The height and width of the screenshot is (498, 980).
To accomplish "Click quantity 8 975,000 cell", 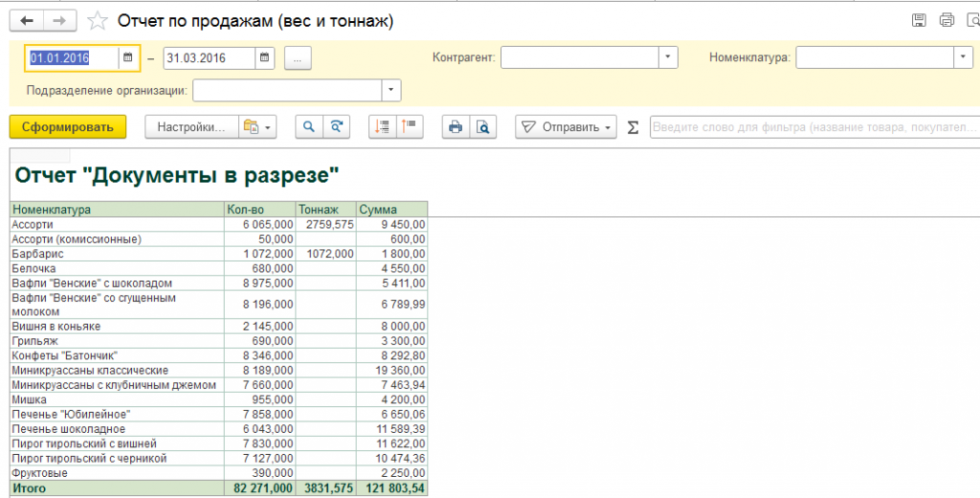I will [x=268, y=283].
